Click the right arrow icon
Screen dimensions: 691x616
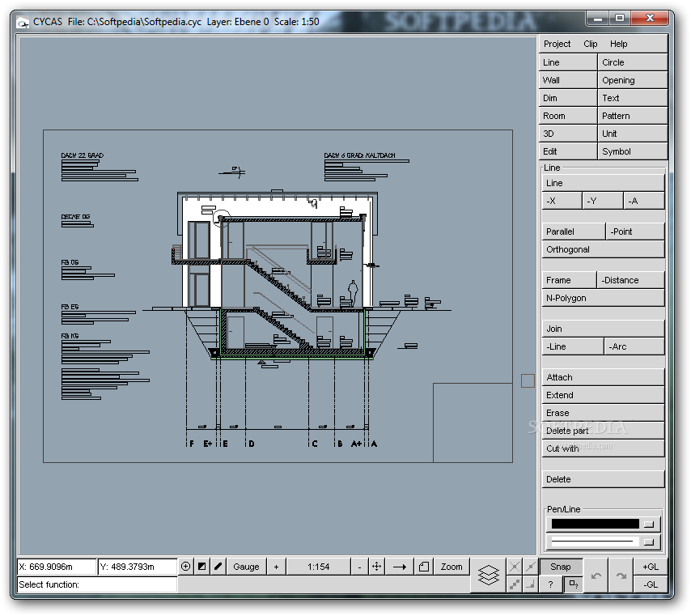(399, 567)
